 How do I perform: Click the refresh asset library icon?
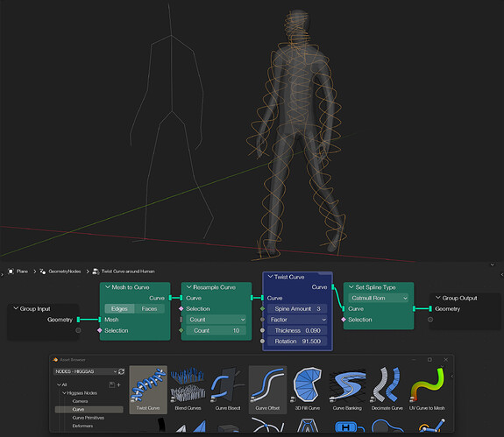(121, 371)
